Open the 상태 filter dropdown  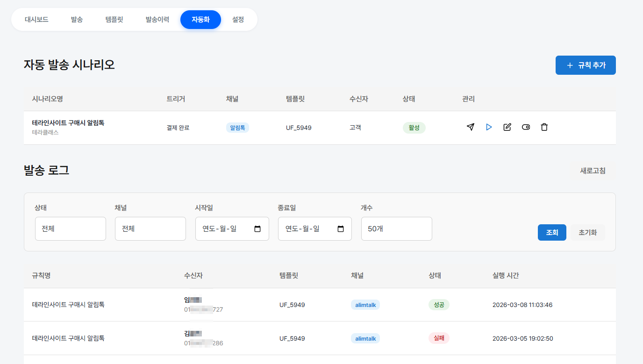(70, 228)
